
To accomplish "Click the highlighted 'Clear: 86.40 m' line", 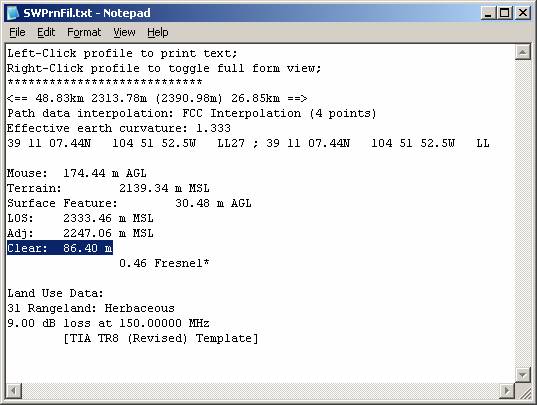I will pos(60,248).
